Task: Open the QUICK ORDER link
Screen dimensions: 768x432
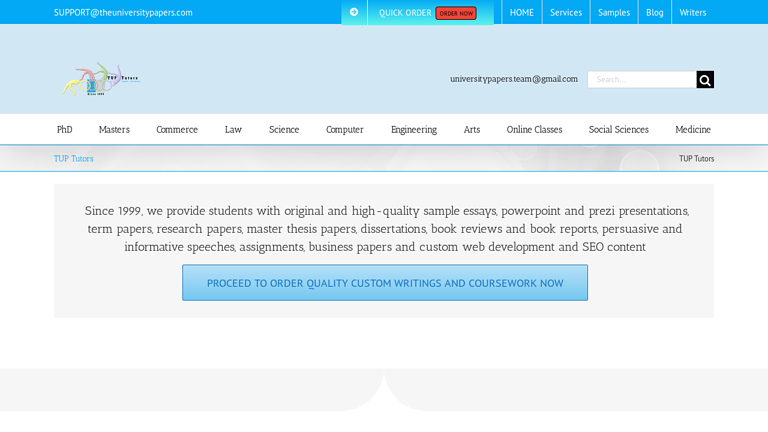Action: pos(405,13)
